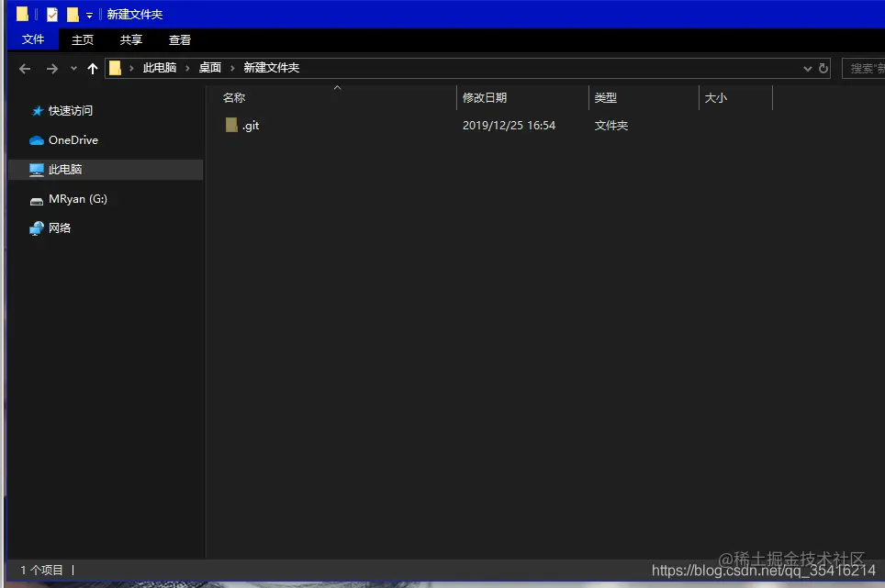Image resolution: width=885 pixels, height=588 pixels.
Task: Switch to the 查看 (View) ribbon tab
Action: click(179, 39)
